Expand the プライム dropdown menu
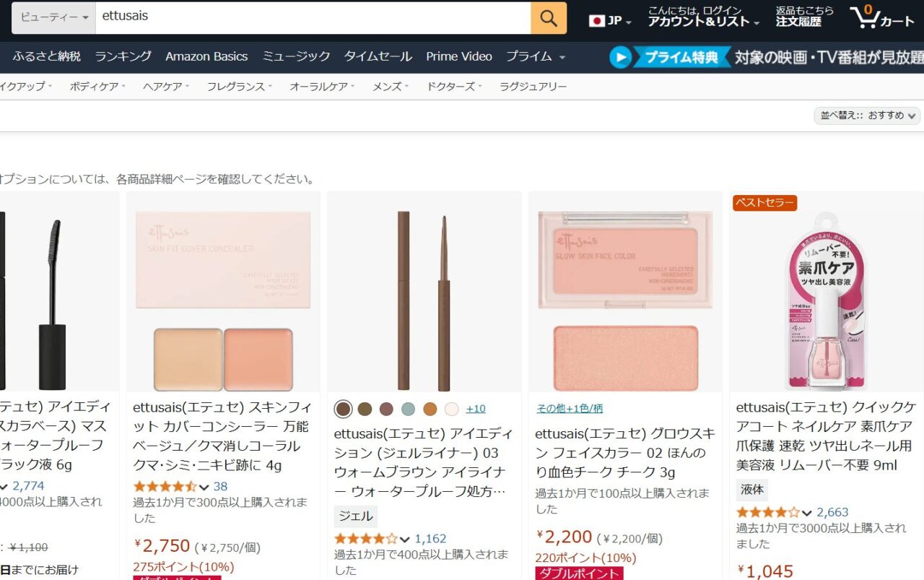Viewport: 924px width, 580px height. pyautogui.click(x=536, y=56)
